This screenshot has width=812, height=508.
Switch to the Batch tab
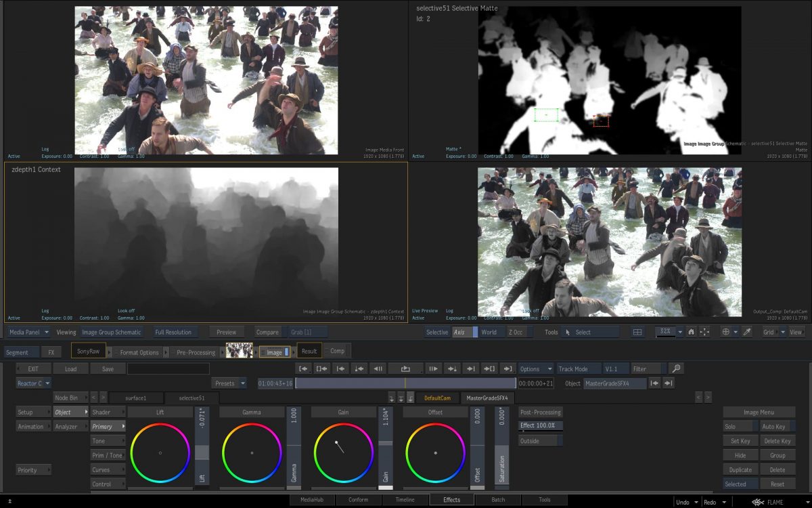(498, 500)
